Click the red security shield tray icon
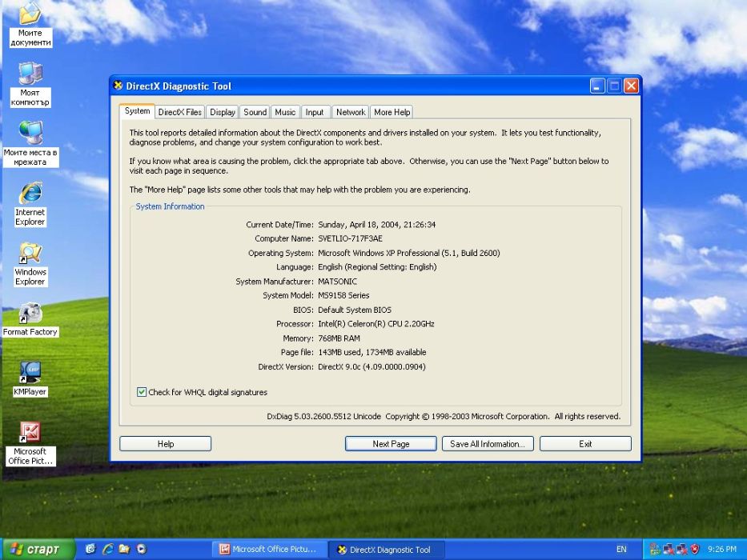747x560 pixels. (695, 549)
